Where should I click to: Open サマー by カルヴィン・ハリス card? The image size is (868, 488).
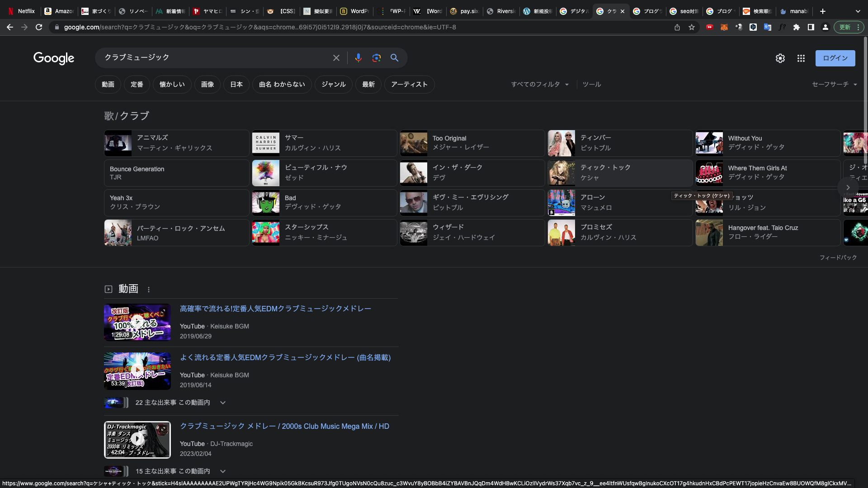click(325, 143)
